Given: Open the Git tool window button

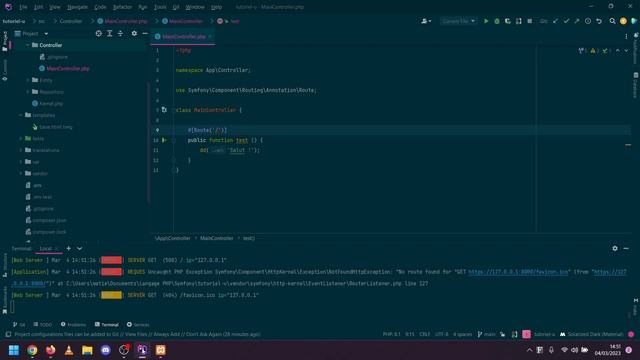Looking at the screenshot, I should [x=19, y=324].
